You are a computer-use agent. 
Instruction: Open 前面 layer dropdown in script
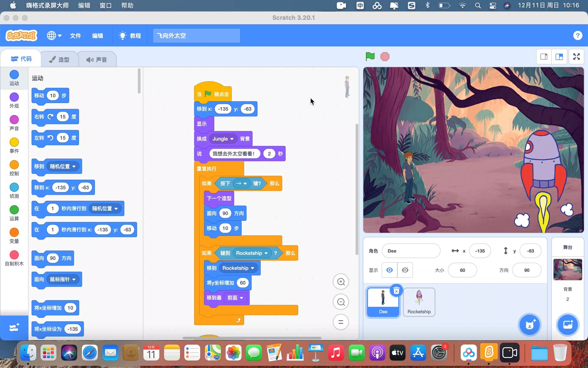235,298
